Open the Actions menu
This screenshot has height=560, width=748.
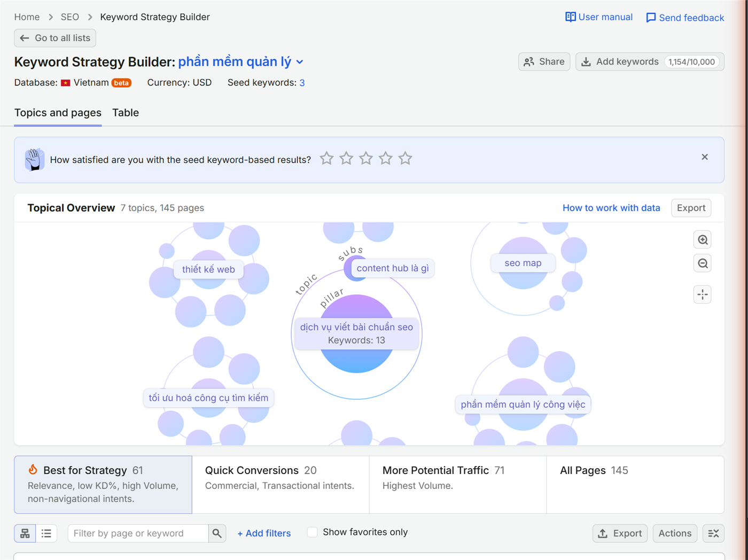(675, 533)
